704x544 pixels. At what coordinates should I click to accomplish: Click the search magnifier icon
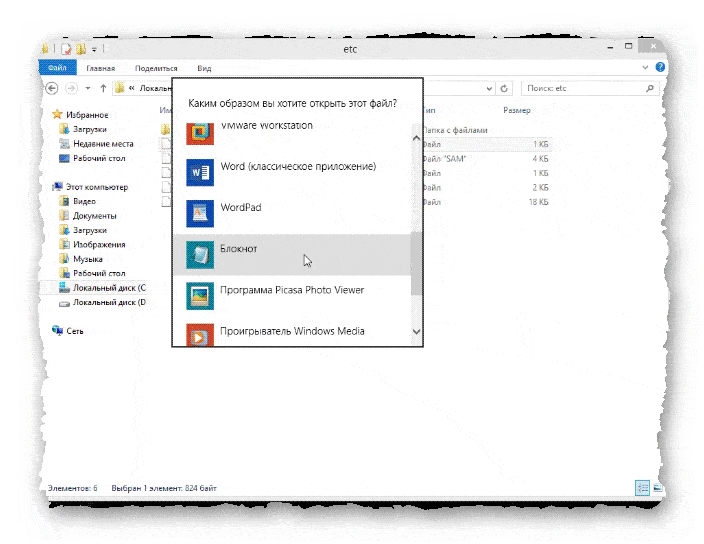(x=649, y=88)
